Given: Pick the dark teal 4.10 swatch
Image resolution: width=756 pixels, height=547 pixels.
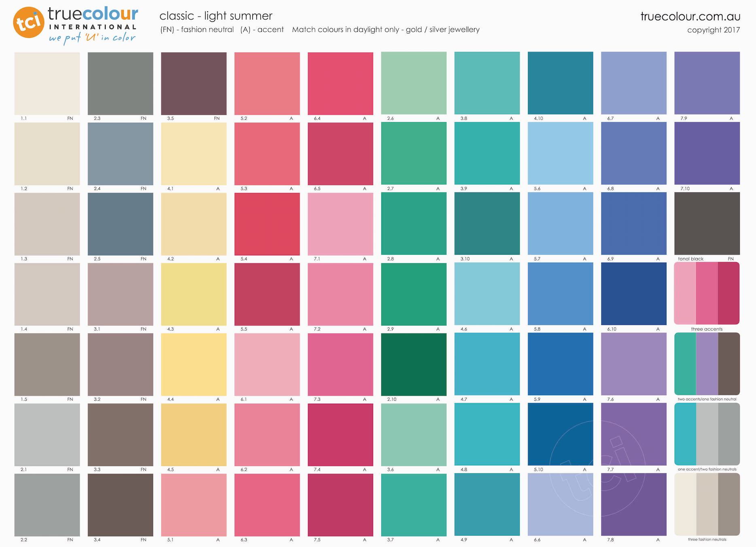Looking at the screenshot, I should tap(560, 83).
